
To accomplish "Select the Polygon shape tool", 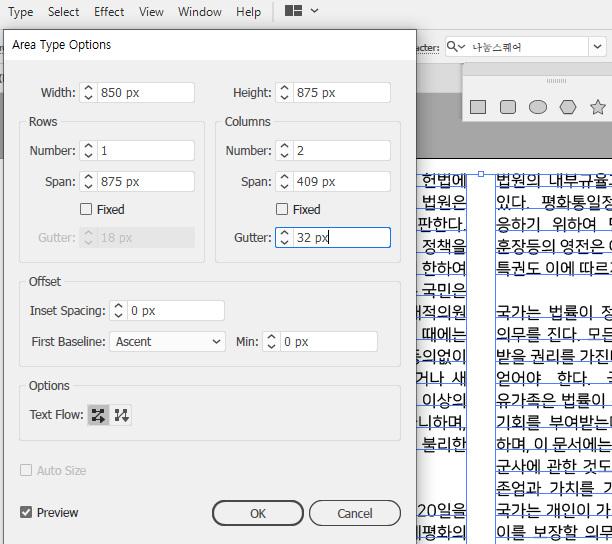I will 568,107.
